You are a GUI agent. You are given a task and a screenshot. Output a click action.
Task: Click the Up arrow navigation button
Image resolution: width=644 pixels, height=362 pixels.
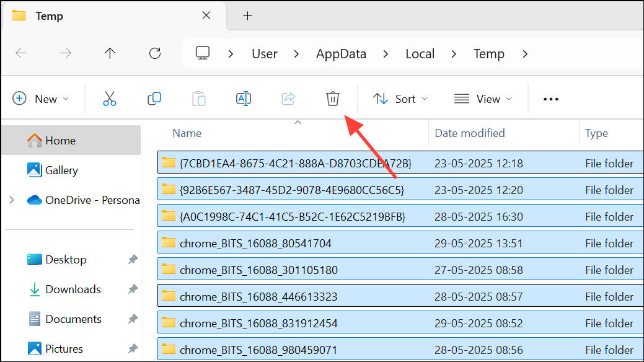[x=110, y=54]
